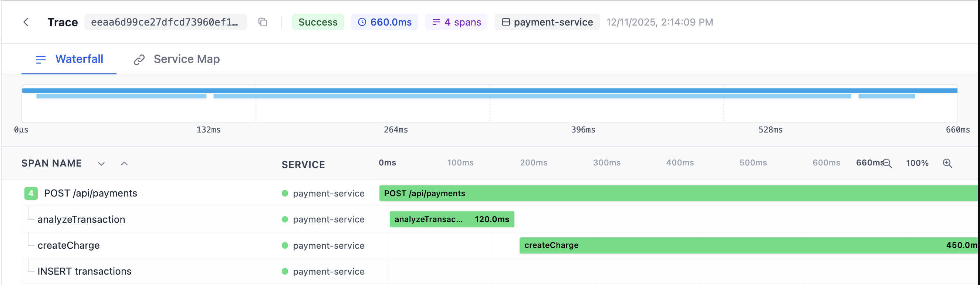Expand all spans with down chevron
Image resolution: width=980 pixels, height=285 pixels.
[101, 164]
